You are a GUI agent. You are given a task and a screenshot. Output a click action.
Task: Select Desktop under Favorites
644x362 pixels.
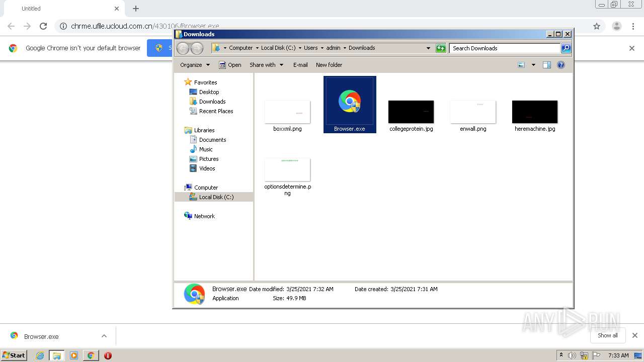tap(209, 92)
